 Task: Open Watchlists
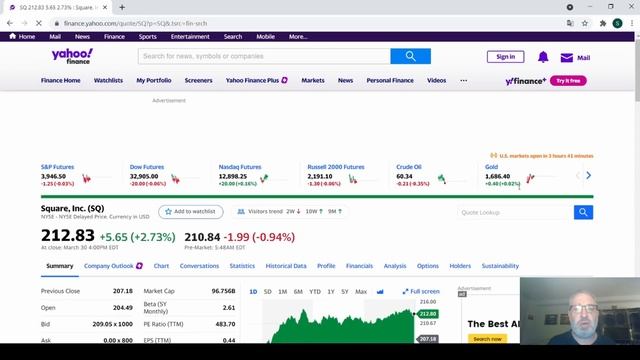pos(108,80)
